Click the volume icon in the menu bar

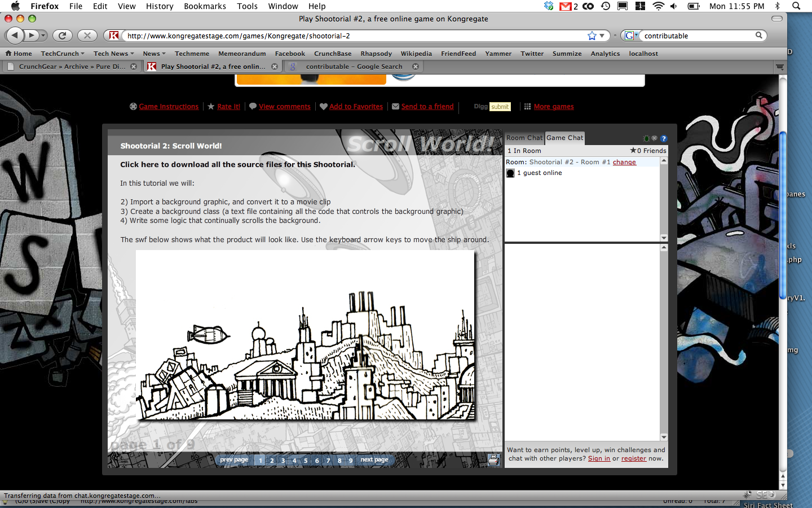coord(674,6)
